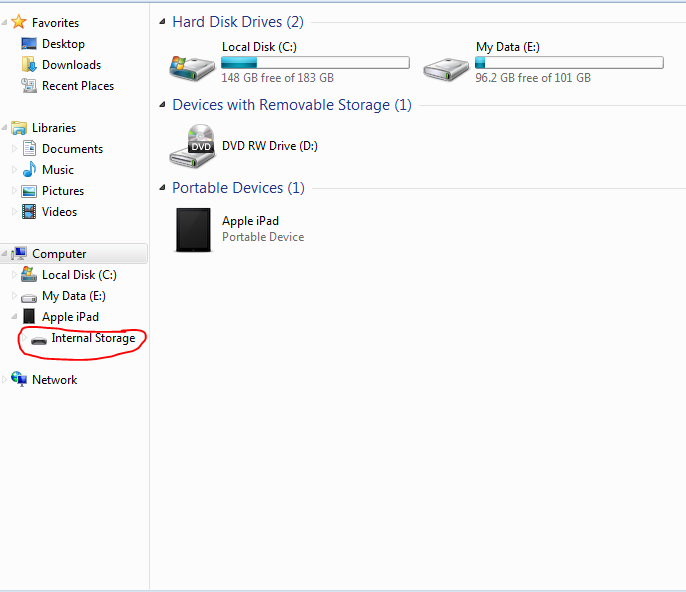686x592 pixels.
Task: Click 'Apple iPad' label in main pane
Action: click(x=250, y=221)
